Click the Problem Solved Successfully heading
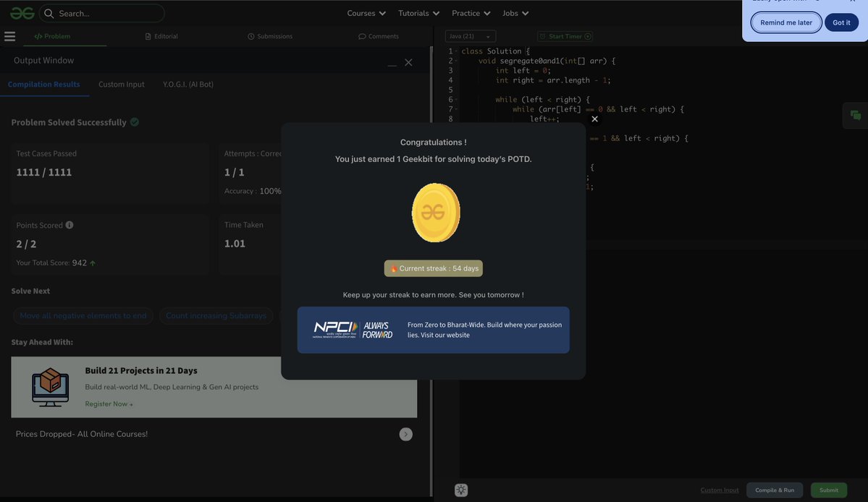This screenshot has width=868, height=502. (69, 122)
